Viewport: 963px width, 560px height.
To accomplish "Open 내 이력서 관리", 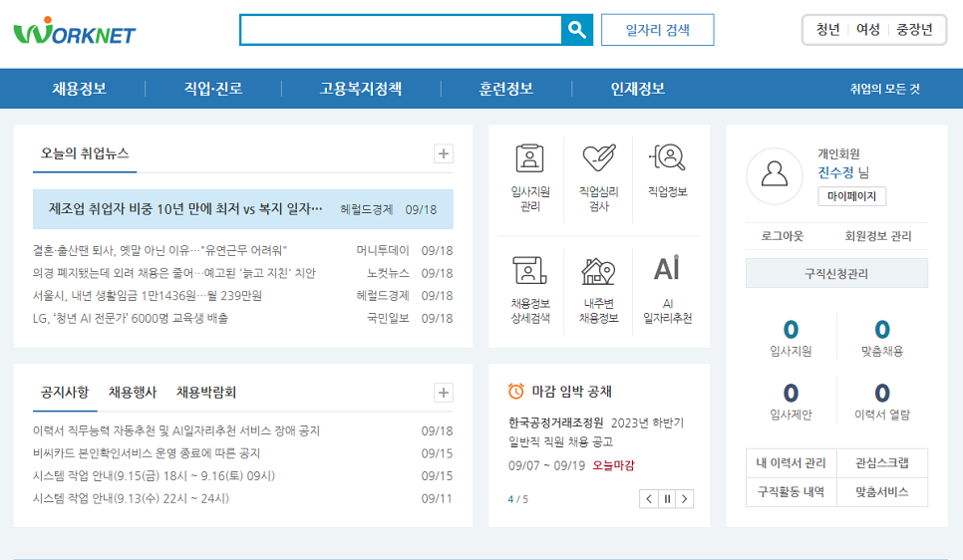I will [x=792, y=463].
